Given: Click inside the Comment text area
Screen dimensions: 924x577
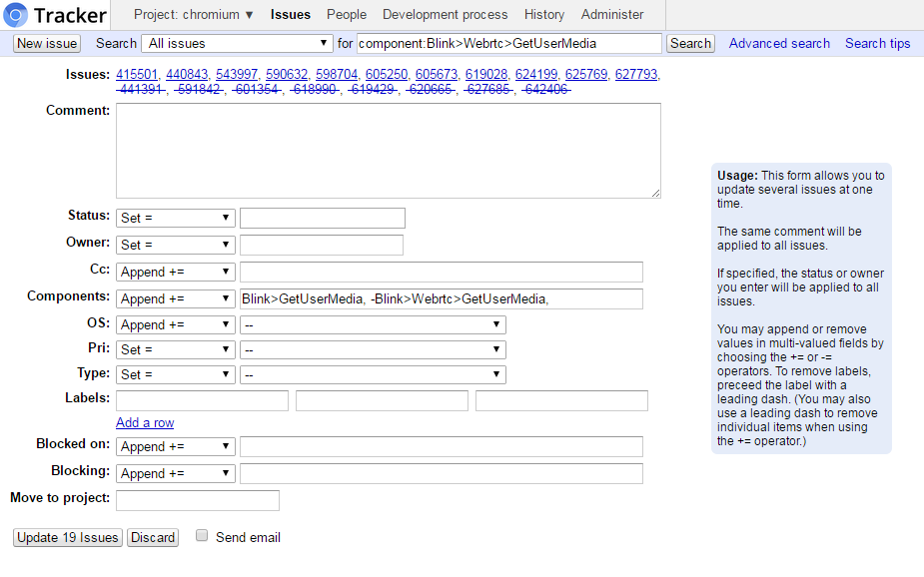Looking at the screenshot, I should pos(388,150).
